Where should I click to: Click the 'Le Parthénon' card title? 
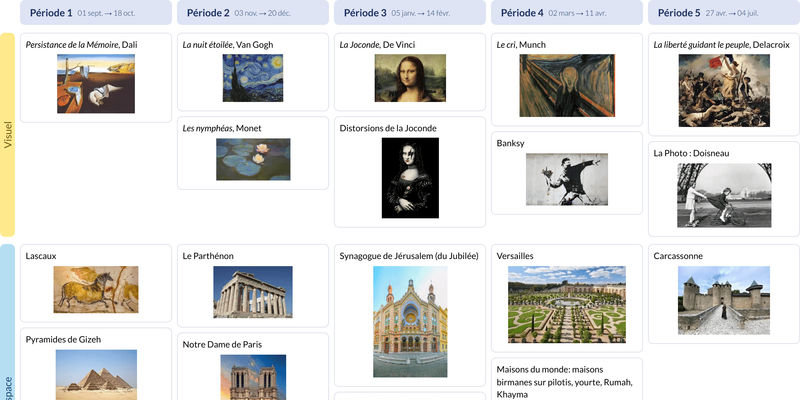pos(208,256)
